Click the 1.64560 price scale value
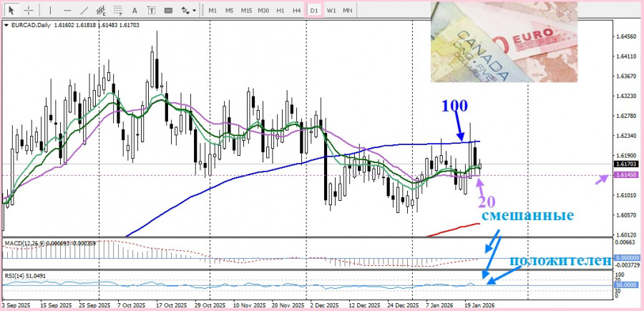Image resolution: width=644 pixels, height=311 pixels. [x=627, y=37]
